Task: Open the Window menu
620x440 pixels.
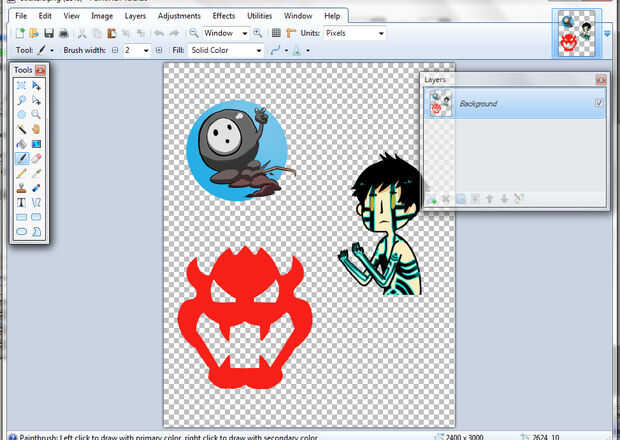Action: click(x=298, y=16)
